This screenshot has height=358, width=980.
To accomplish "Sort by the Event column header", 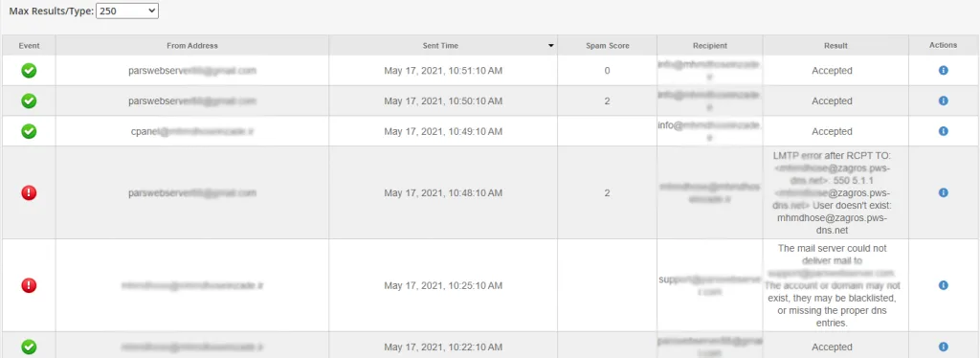I will tap(29, 46).
